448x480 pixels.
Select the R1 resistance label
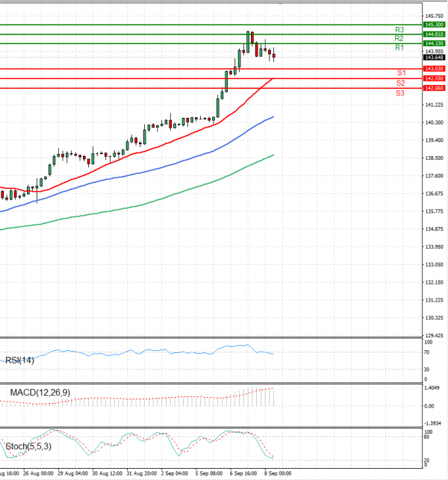[x=399, y=48]
